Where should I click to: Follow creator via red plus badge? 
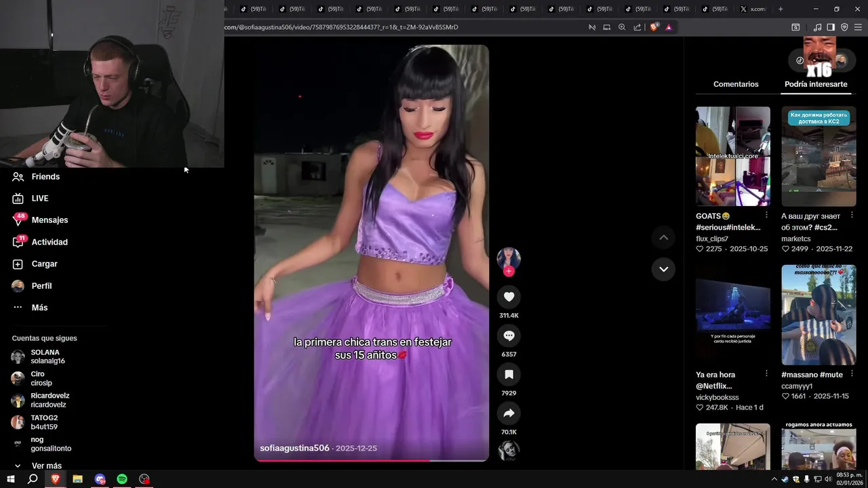pyautogui.click(x=509, y=271)
